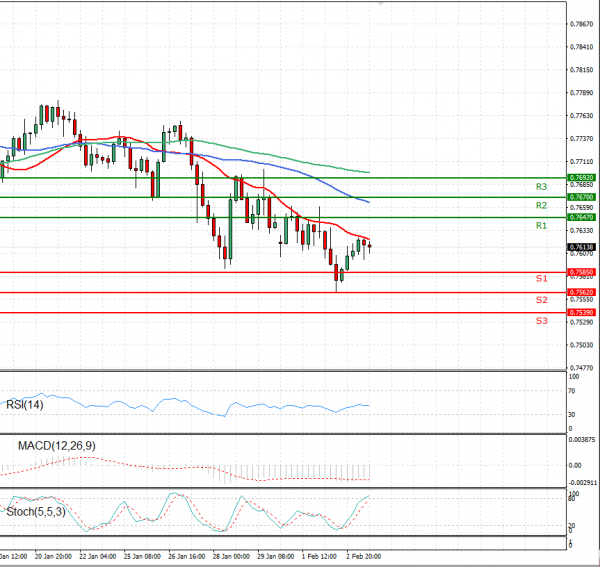Click the 22 Jan 04:00 time label
Image resolution: width=600 pixels, height=567 pixels.
(x=98, y=556)
